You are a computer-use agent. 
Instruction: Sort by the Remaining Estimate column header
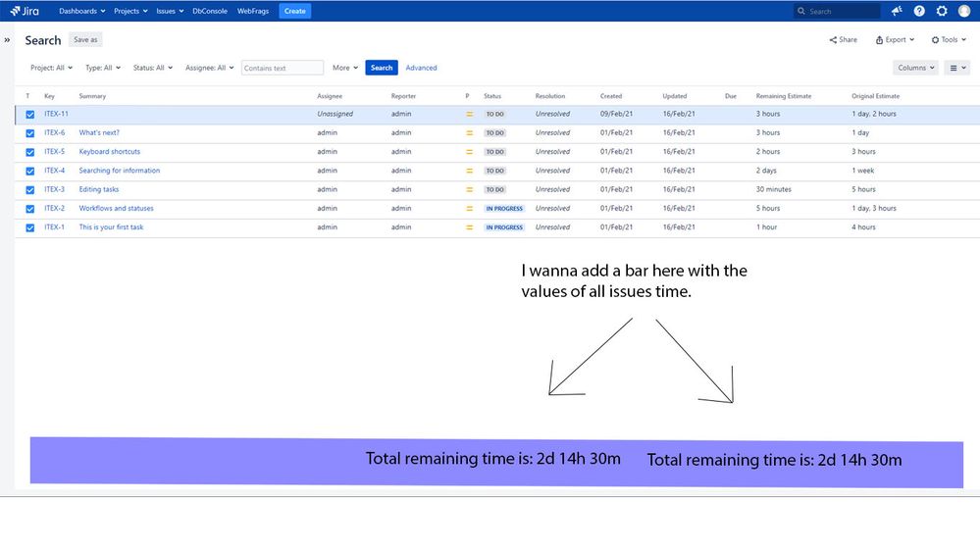[x=784, y=96]
